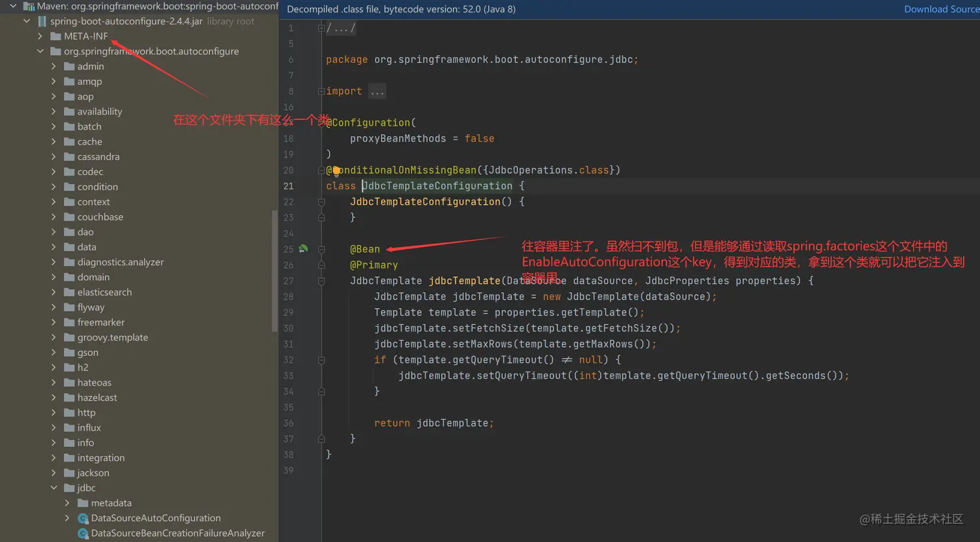Expand the META-INF folder
980x542 pixels.
(x=40, y=36)
